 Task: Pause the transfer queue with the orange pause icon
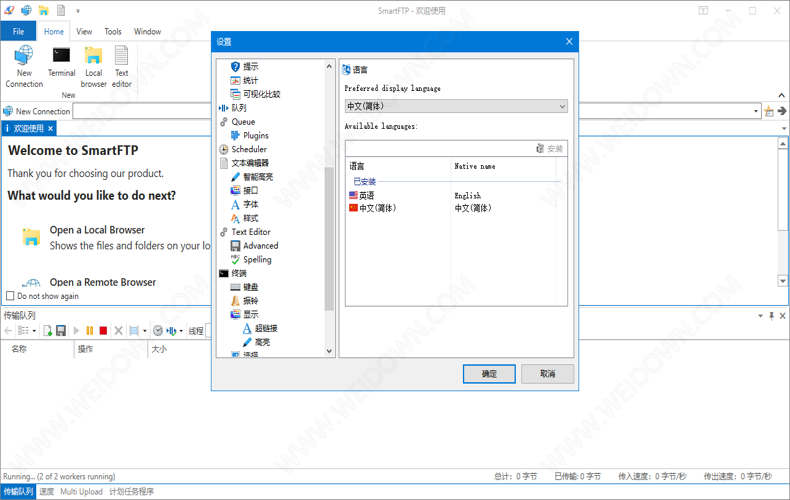[x=89, y=331]
